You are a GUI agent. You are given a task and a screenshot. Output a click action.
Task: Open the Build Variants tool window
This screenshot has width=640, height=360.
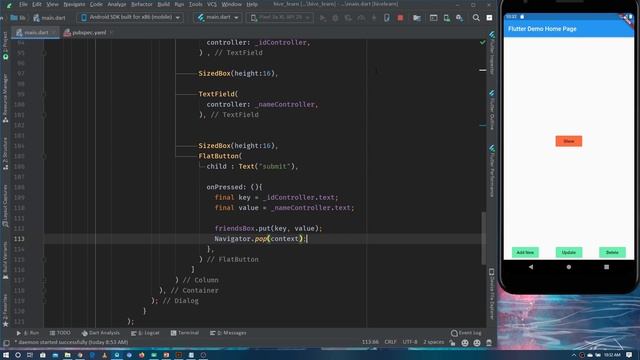tap(5, 260)
